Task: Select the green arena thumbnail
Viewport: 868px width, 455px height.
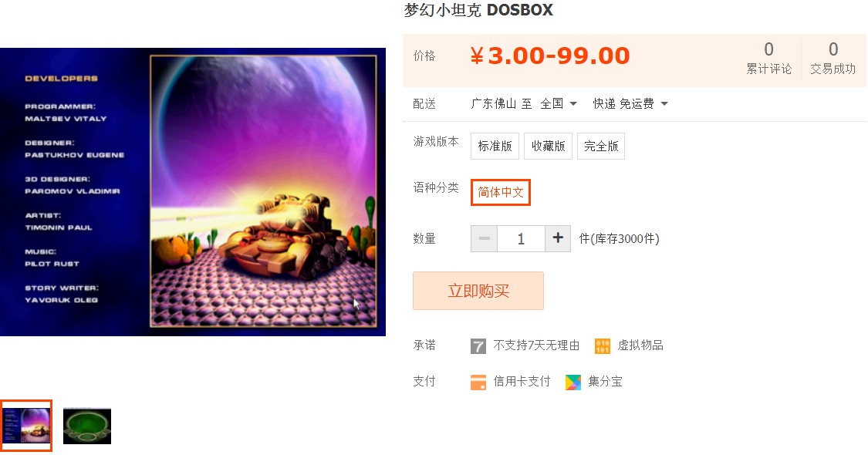Action: click(87, 426)
